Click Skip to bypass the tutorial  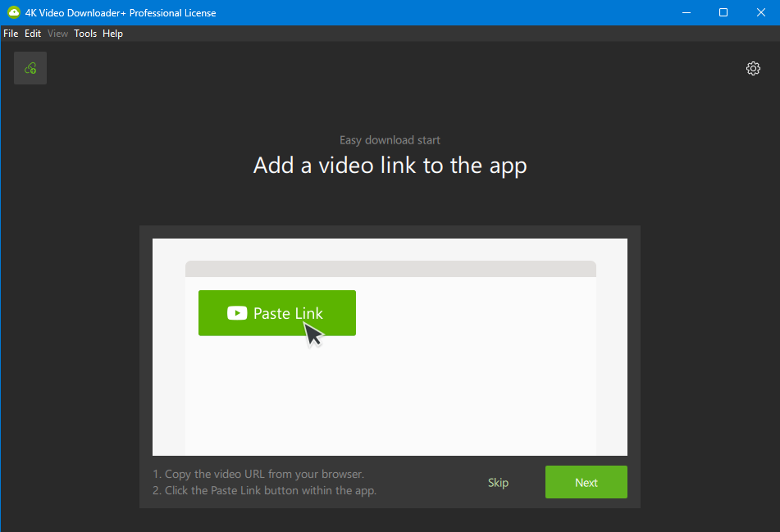(498, 482)
